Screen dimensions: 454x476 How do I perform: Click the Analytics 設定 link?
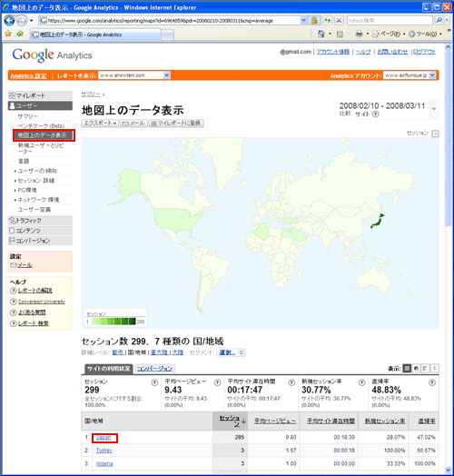(x=28, y=75)
